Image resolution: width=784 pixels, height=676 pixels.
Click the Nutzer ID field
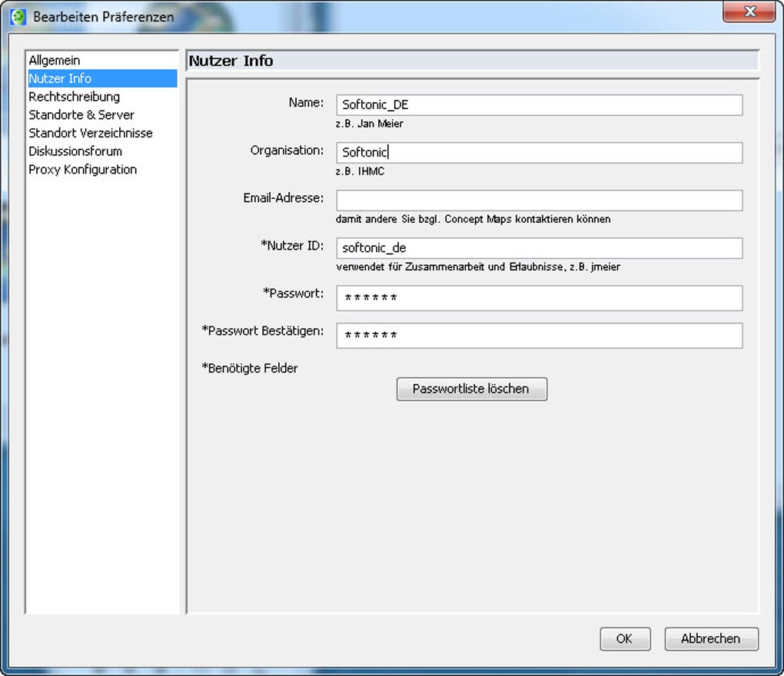point(539,248)
